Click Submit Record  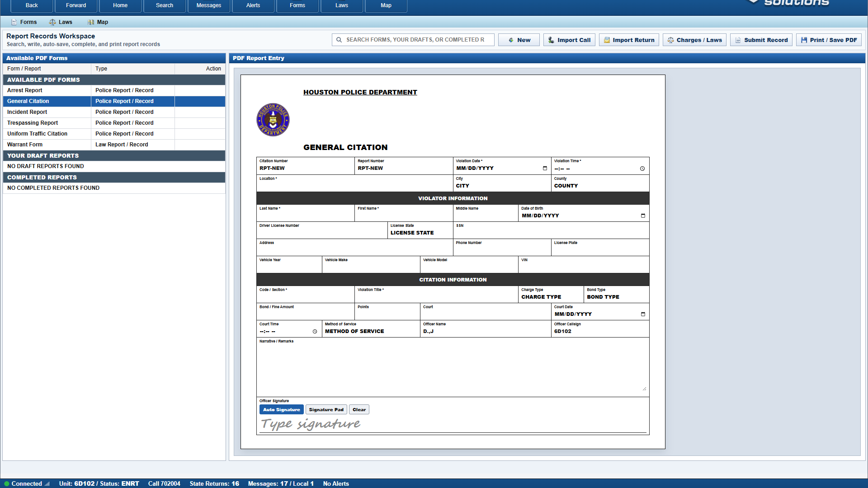click(761, 40)
